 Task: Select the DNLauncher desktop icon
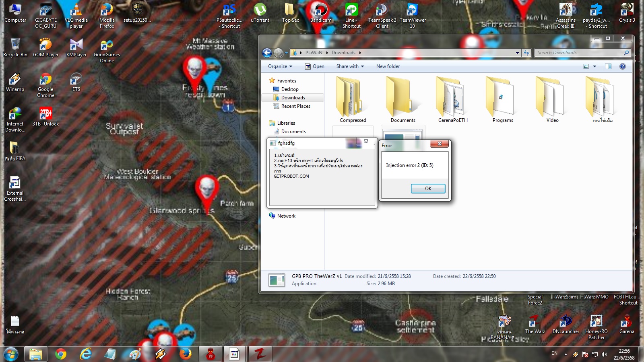point(566,324)
